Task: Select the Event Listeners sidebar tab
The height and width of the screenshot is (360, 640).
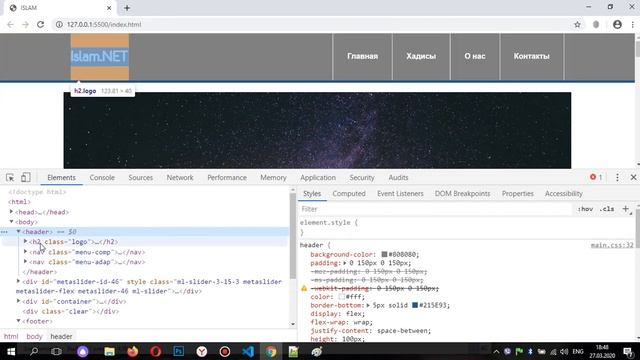Action: 400,193
